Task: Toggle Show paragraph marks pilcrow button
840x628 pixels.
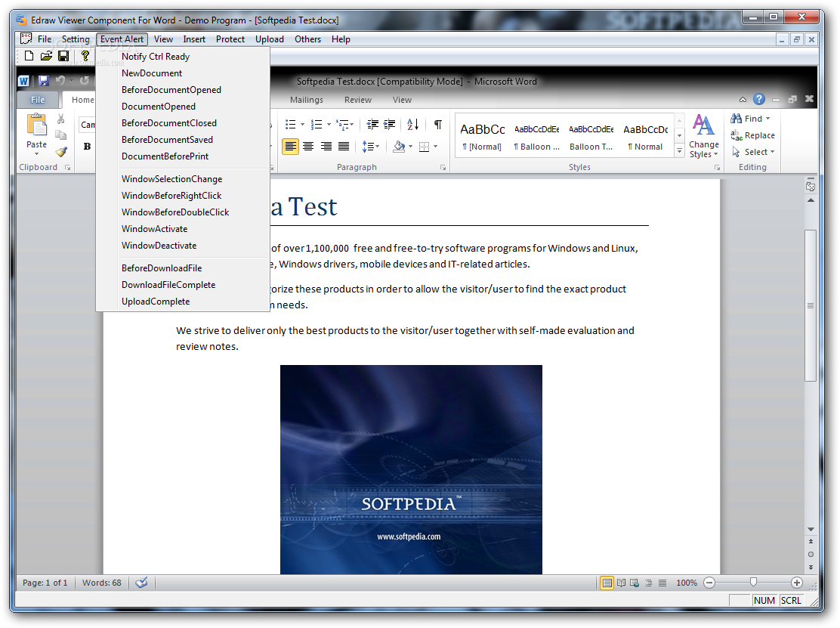Action: tap(437, 124)
